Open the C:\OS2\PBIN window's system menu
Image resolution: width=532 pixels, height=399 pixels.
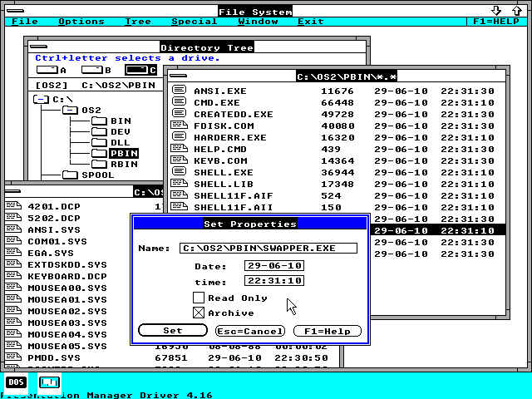tap(178, 76)
